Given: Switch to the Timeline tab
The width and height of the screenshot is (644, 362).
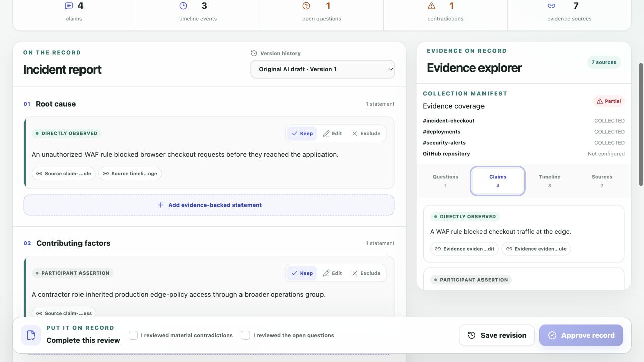Looking at the screenshot, I should [x=550, y=181].
